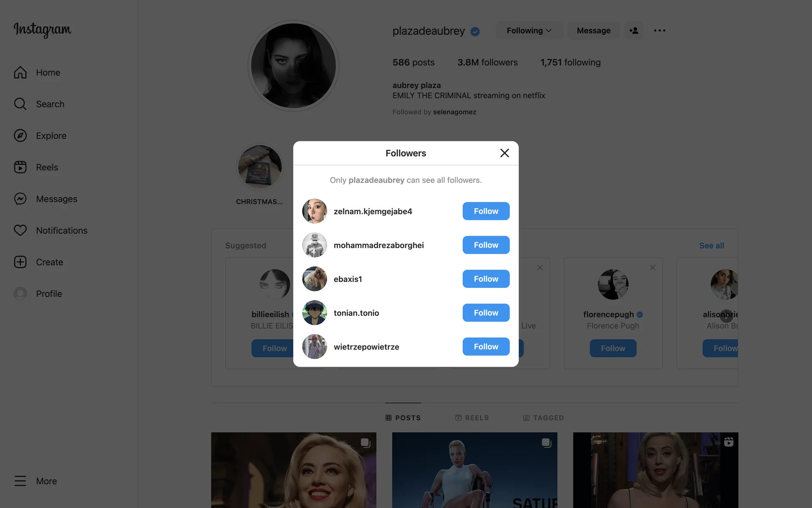Expand the Following dropdown button

tap(529, 30)
